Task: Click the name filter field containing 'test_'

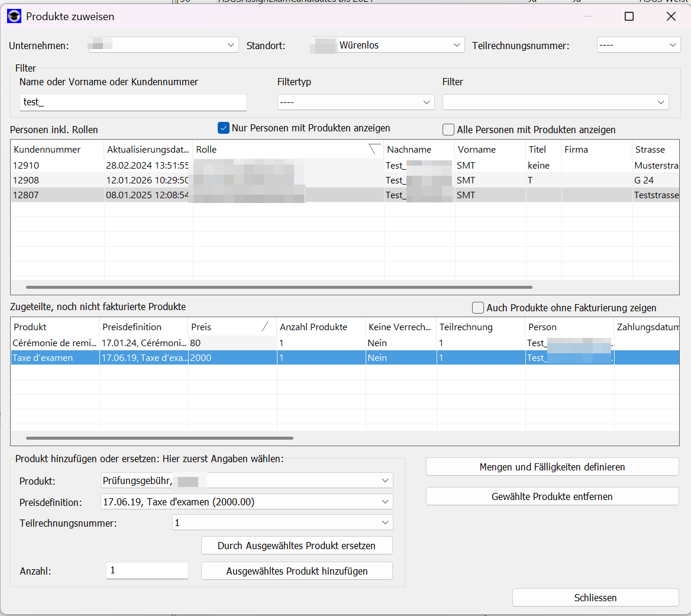Action: pos(133,102)
